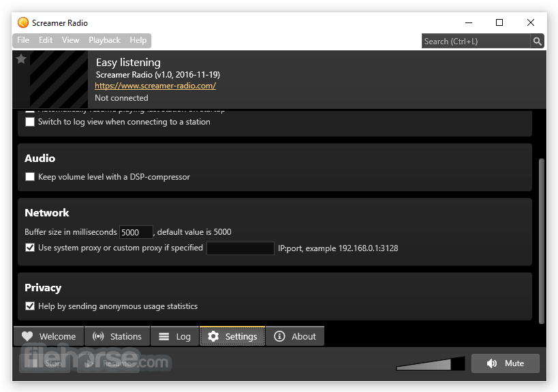Open the Edit menu
This screenshot has height=392, width=558.
tap(46, 40)
